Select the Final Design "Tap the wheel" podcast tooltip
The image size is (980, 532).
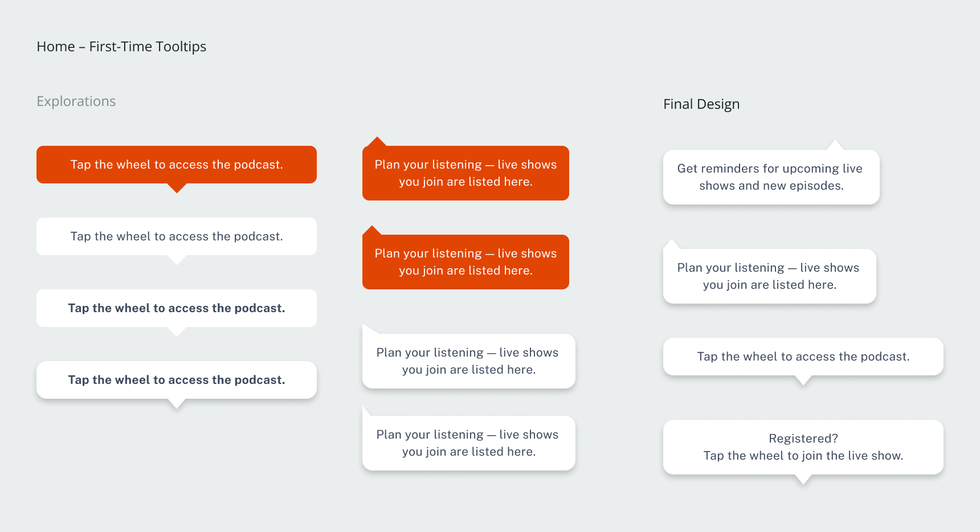(x=803, y=357)
